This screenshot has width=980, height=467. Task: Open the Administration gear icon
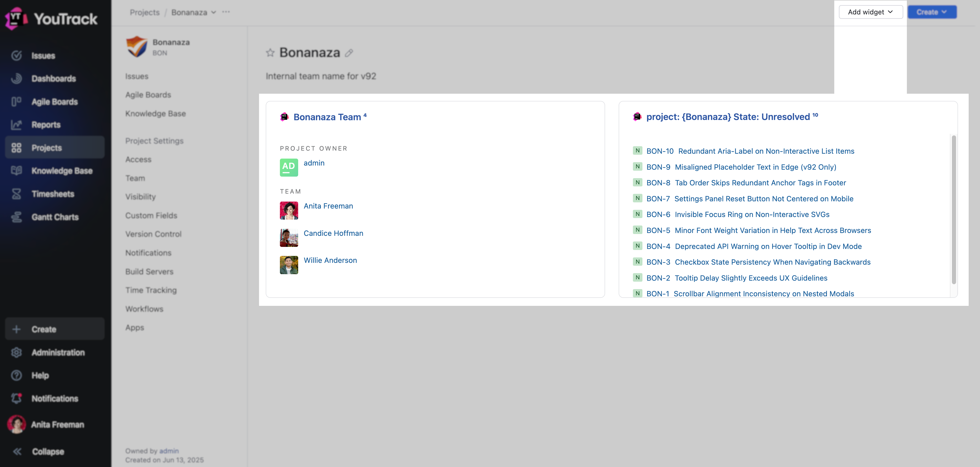[16, 352]
